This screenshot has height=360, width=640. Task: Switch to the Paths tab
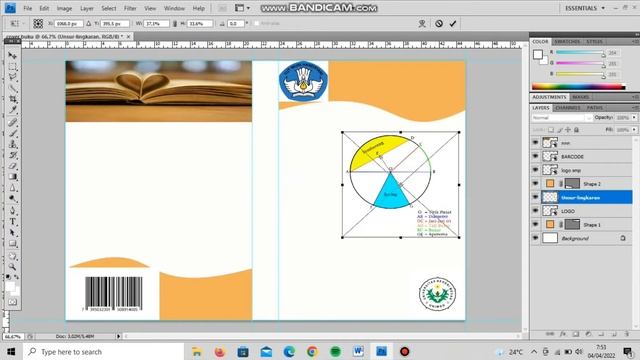pyautogui.click(x=594, y=108)
